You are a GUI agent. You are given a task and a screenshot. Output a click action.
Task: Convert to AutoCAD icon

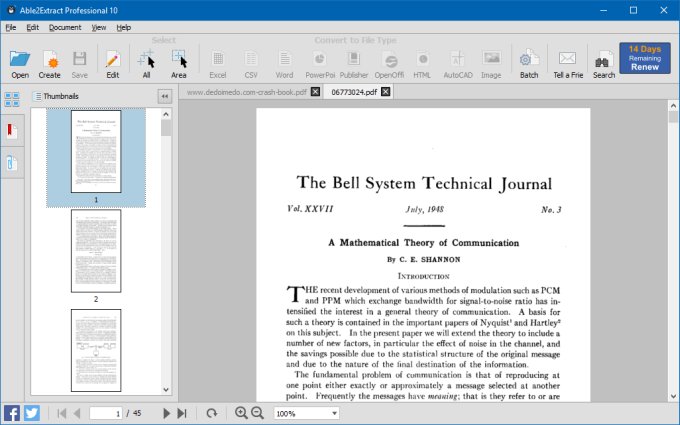(458, 64)
